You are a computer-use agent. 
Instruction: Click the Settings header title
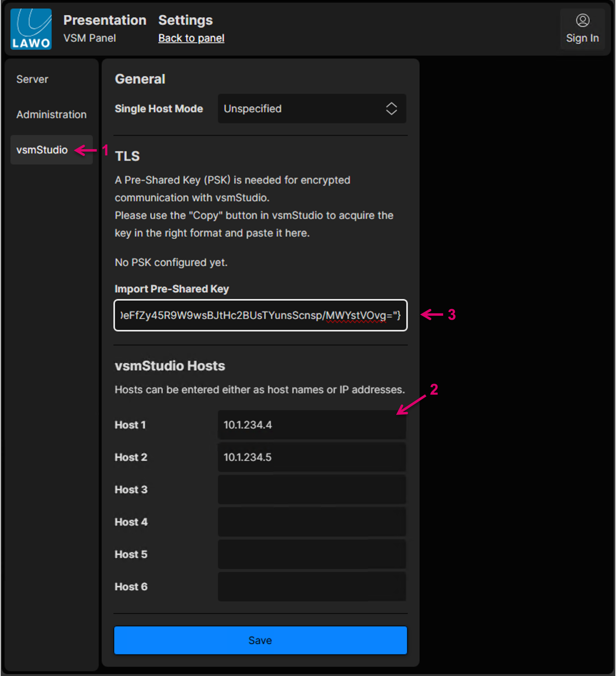point(185,20)
